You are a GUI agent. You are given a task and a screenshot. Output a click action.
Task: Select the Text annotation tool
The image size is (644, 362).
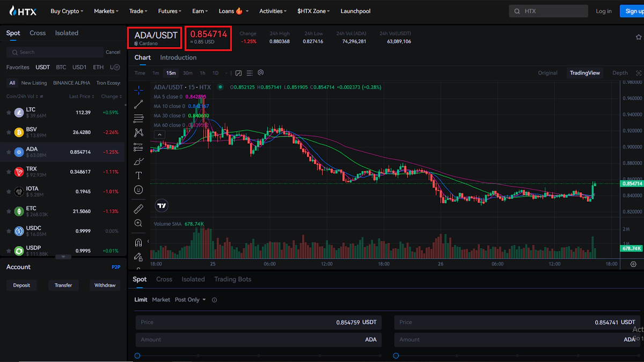click(x=138, y=175)
